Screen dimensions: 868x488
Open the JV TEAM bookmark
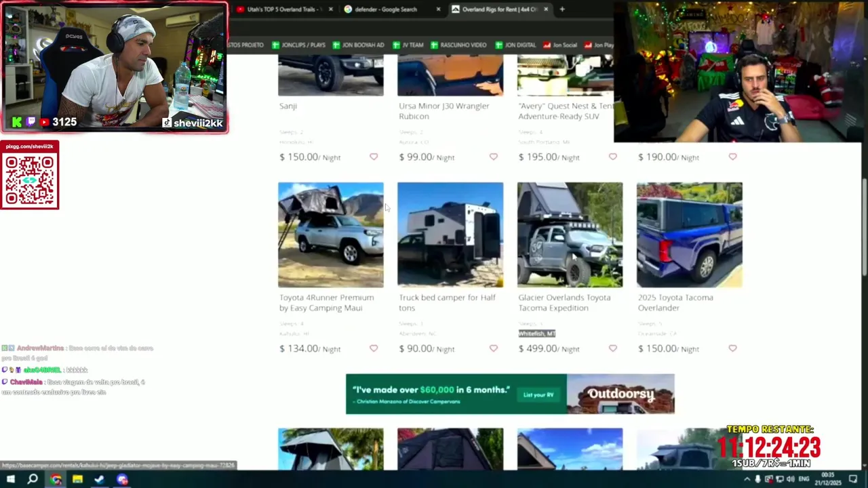point(408,45)
